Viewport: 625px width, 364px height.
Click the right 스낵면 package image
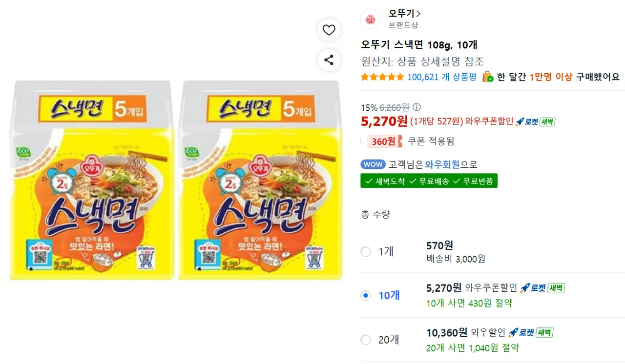(x=260, y=181)
